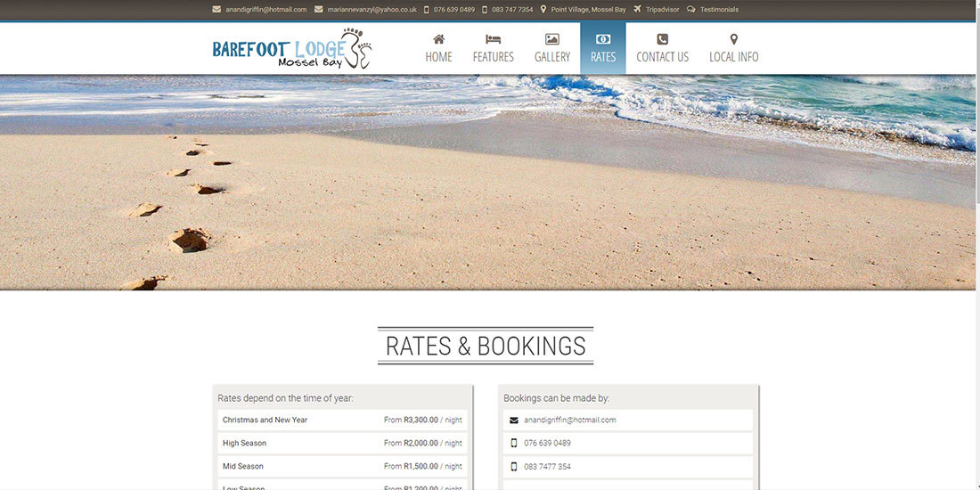Open the GALLERY menu item
Viewport: 980px width, 490px height.
[552, 57]
